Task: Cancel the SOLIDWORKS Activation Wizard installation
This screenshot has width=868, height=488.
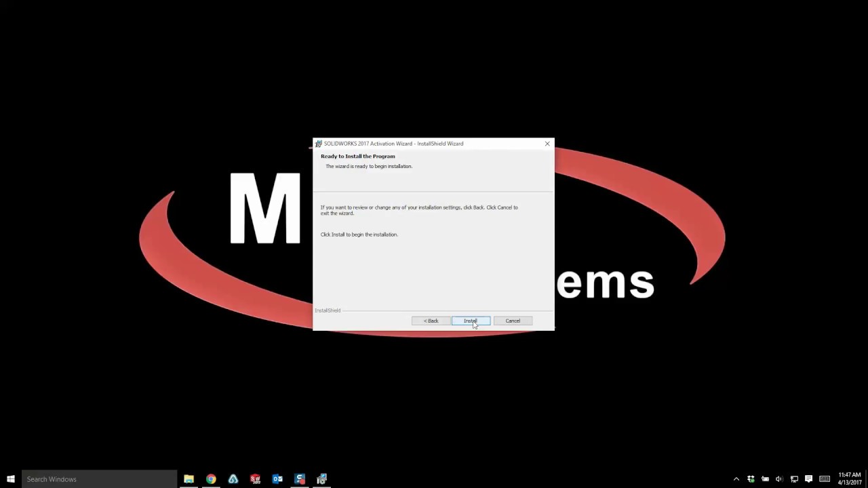Action: pos(513,321)
